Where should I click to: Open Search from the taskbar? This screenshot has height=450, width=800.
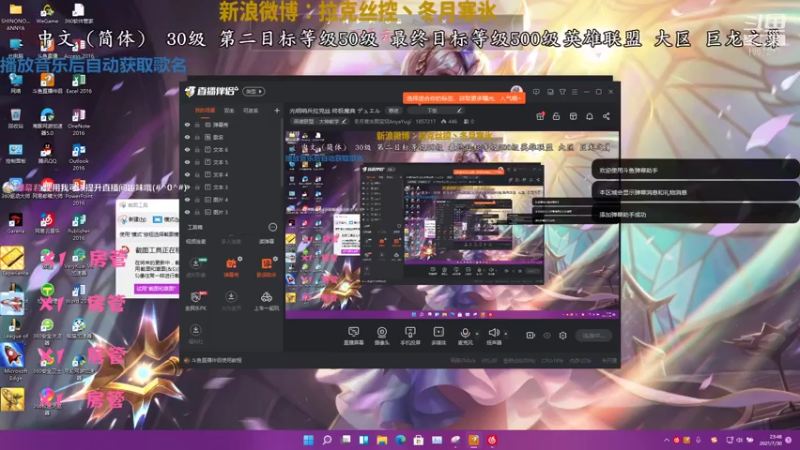(x=327, y=440)
